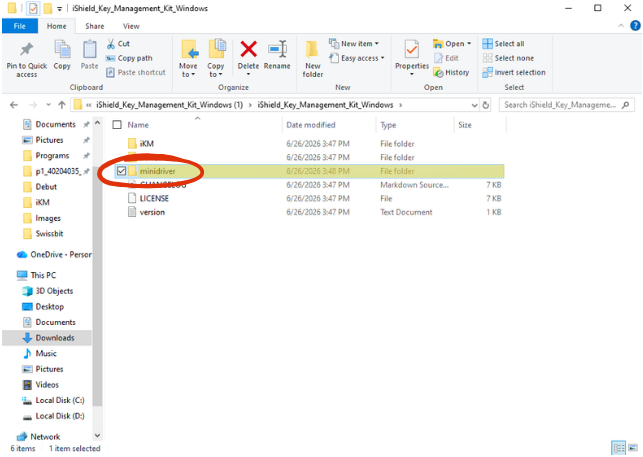Expand the Delete options arrow

pos(249,74)
